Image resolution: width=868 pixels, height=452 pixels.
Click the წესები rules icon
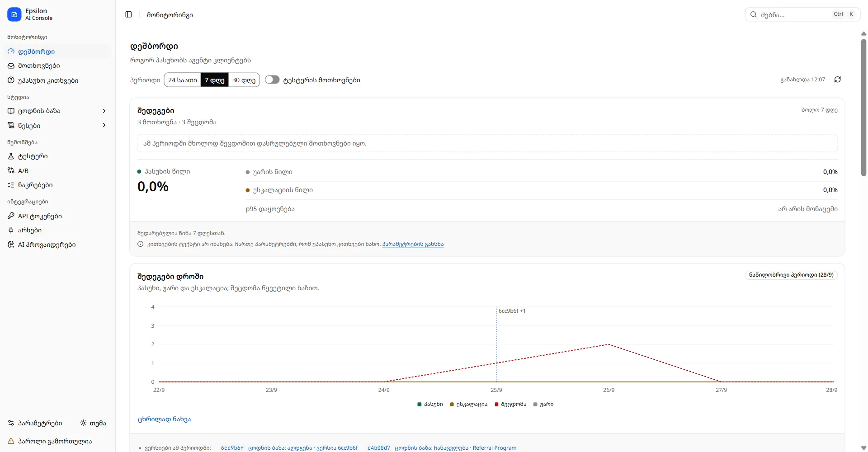(x=11, y=125)
